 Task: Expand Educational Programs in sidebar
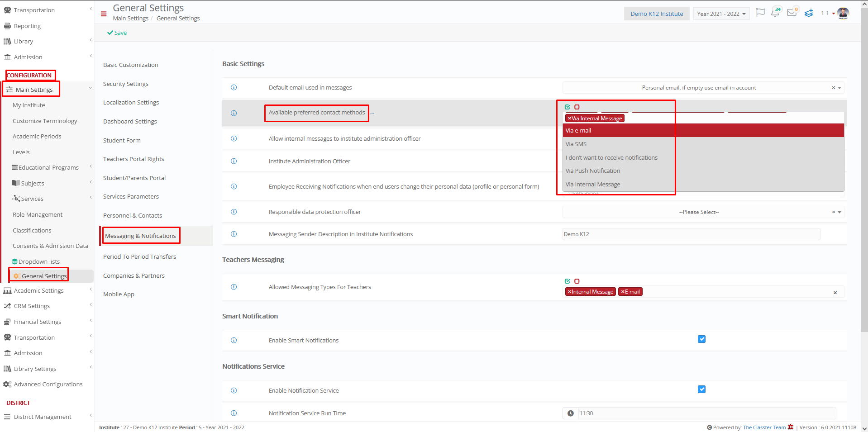click(48, 167)
